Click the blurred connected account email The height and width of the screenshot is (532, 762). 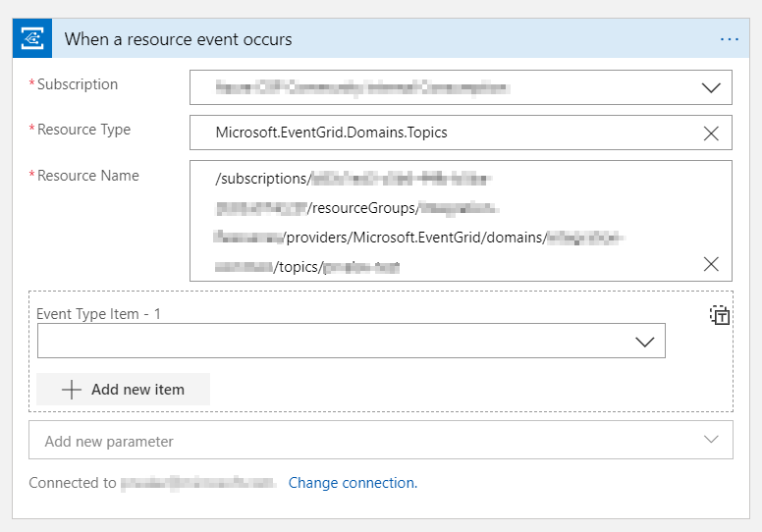pos(198,483)
